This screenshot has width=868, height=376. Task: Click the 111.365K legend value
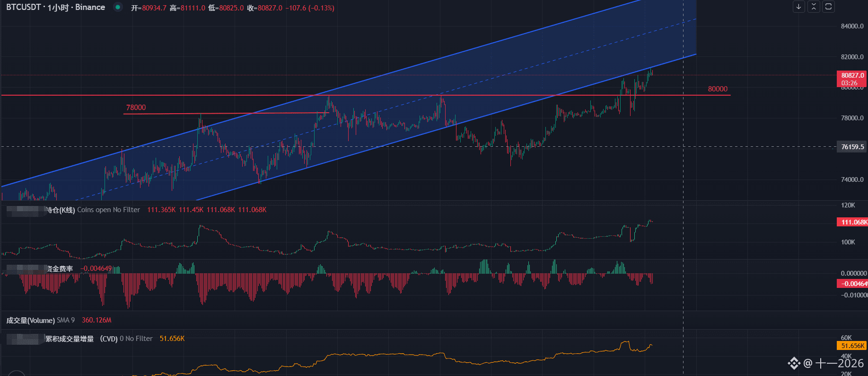click(161, 210)
